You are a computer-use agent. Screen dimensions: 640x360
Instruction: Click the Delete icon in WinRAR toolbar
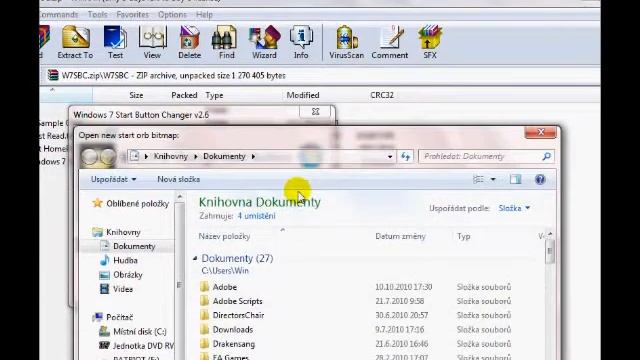point(189,42)
